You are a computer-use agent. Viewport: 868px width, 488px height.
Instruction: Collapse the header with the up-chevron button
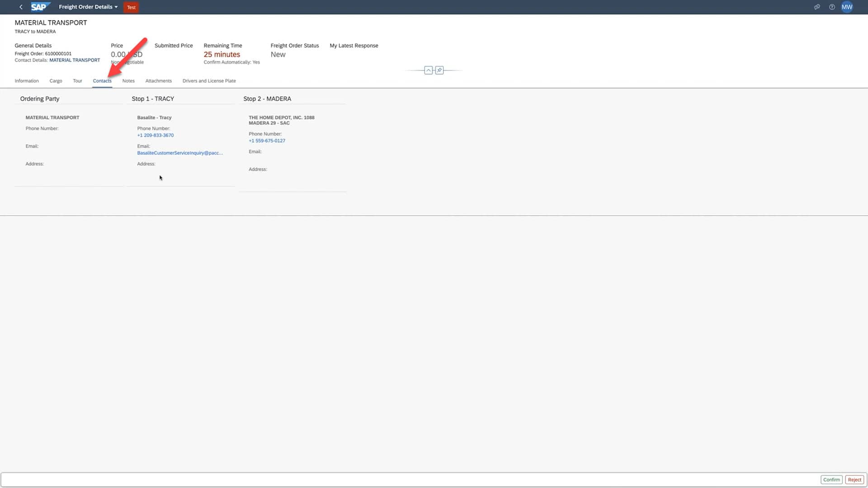pos(428,70)
